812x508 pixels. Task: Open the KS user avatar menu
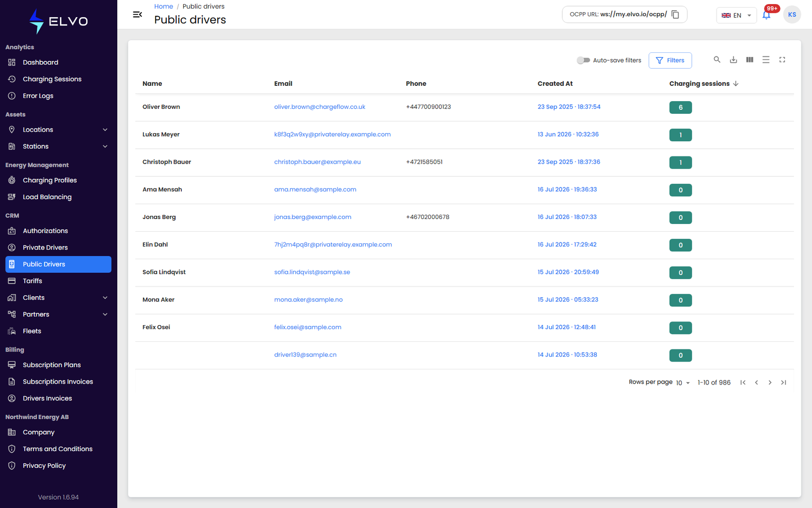click(792, 15)
